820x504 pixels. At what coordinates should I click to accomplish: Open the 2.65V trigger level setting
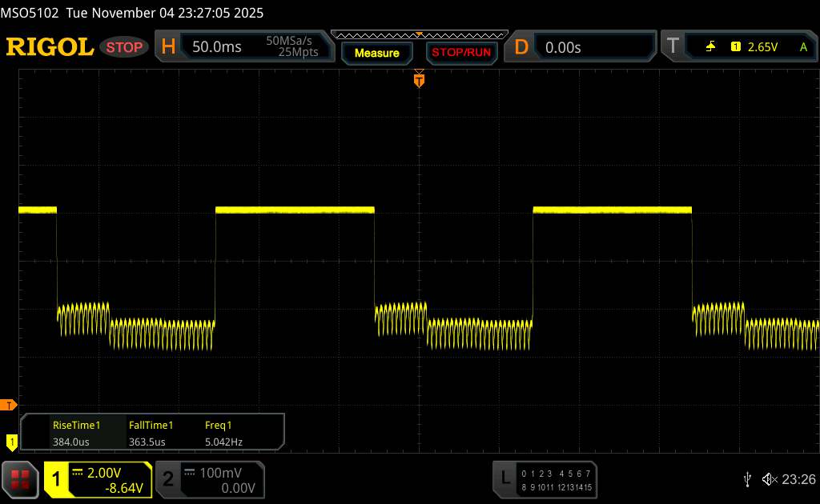tap(762, 47)
